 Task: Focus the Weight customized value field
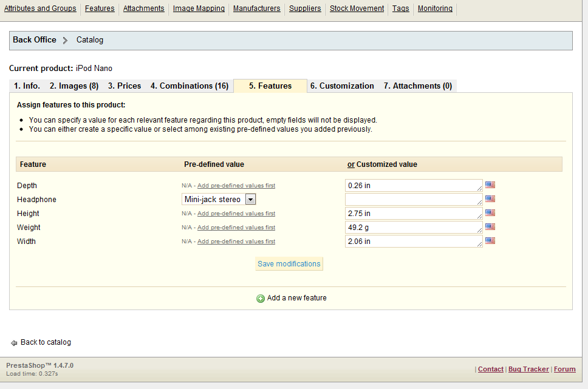point(414,228)
